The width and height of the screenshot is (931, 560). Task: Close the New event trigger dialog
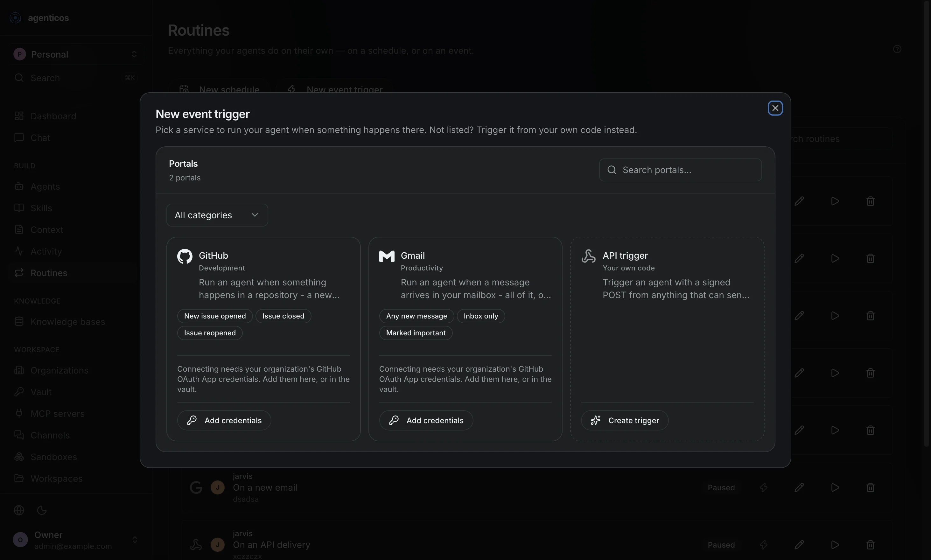(x=775, y=108)
